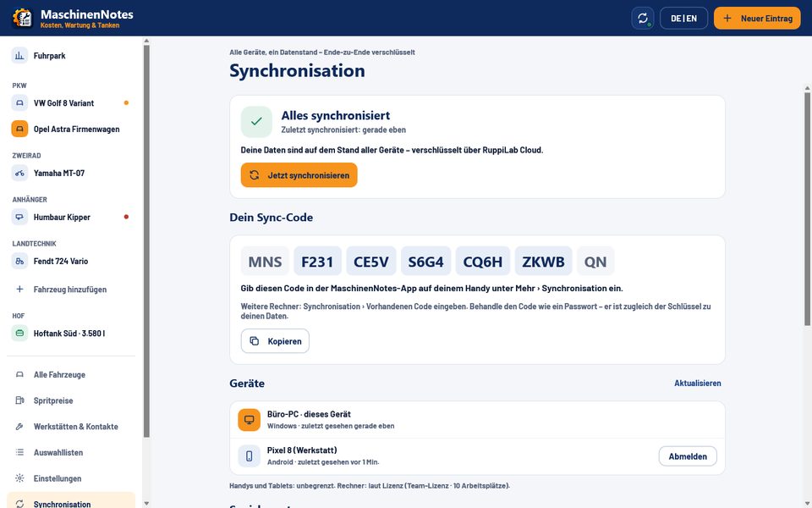Sign out Pixel 8 with Abmelden
Screen dimensions: 812x508
point(688,456)
